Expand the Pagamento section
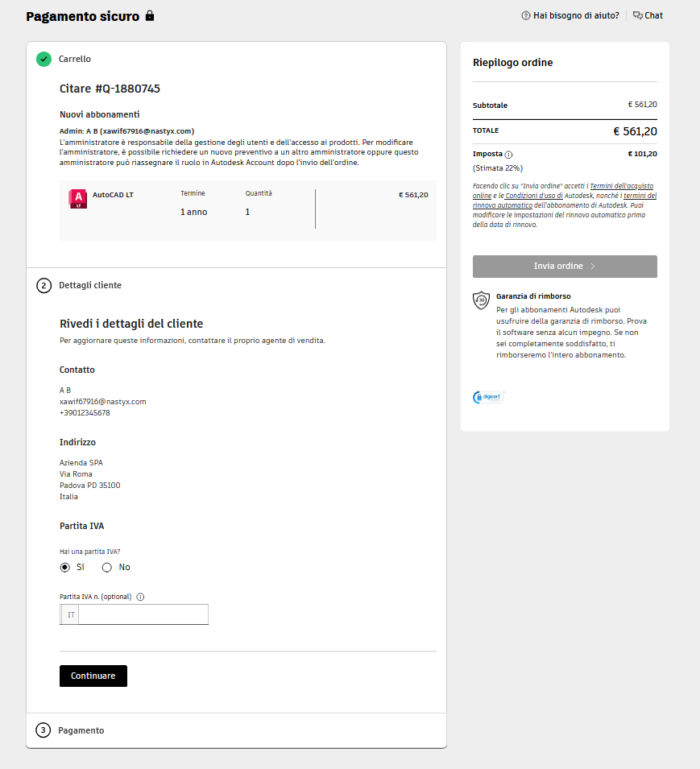 pos(81,730)
